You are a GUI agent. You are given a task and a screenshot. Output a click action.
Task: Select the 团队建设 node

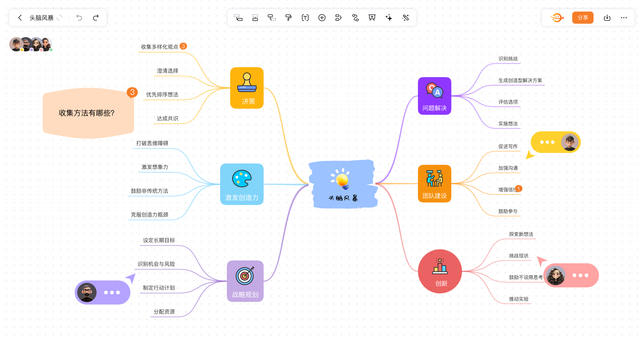[x=435, y=183]
